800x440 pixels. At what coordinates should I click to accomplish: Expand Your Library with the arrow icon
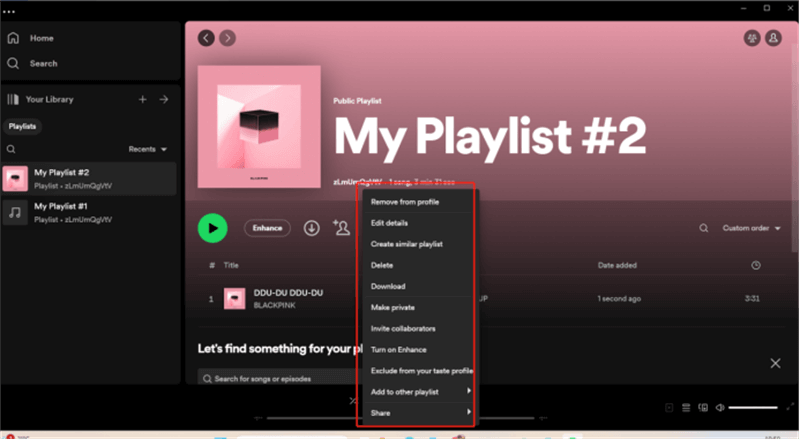164,100
